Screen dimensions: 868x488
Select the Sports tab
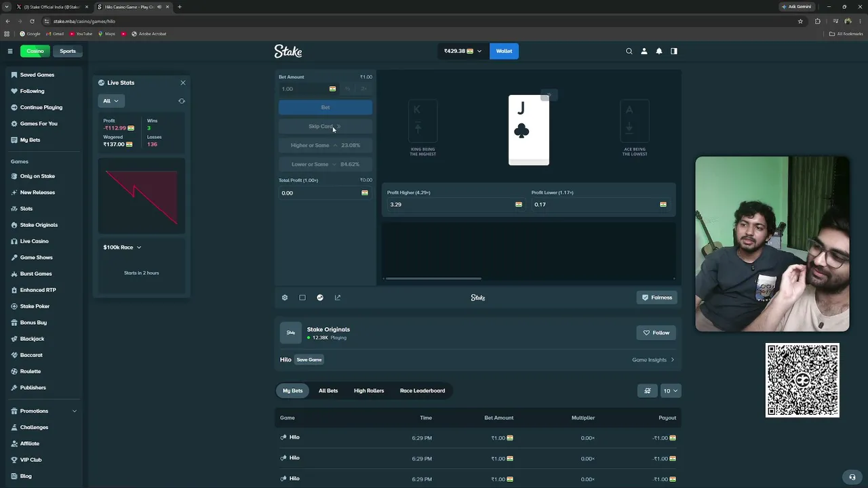click(68, 51)
